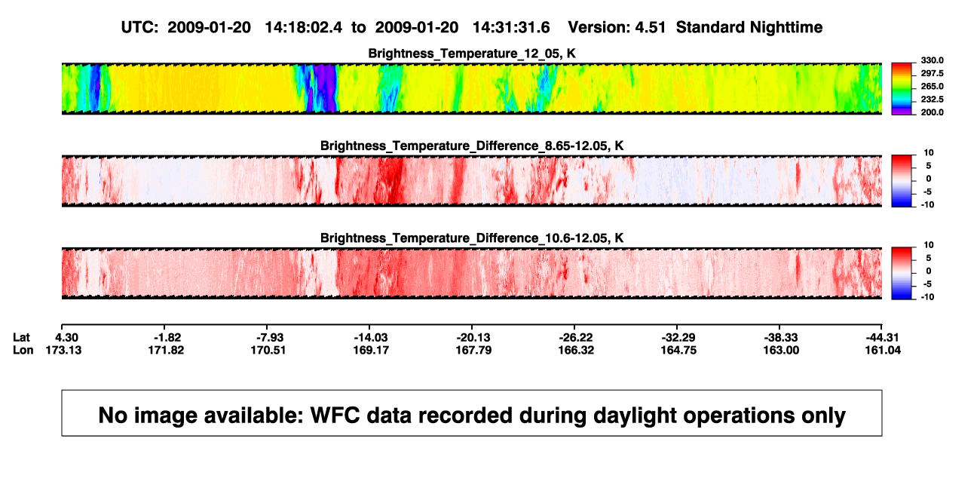Click the 10.6-12.05 difference image strip

click(x=471, y=273)
